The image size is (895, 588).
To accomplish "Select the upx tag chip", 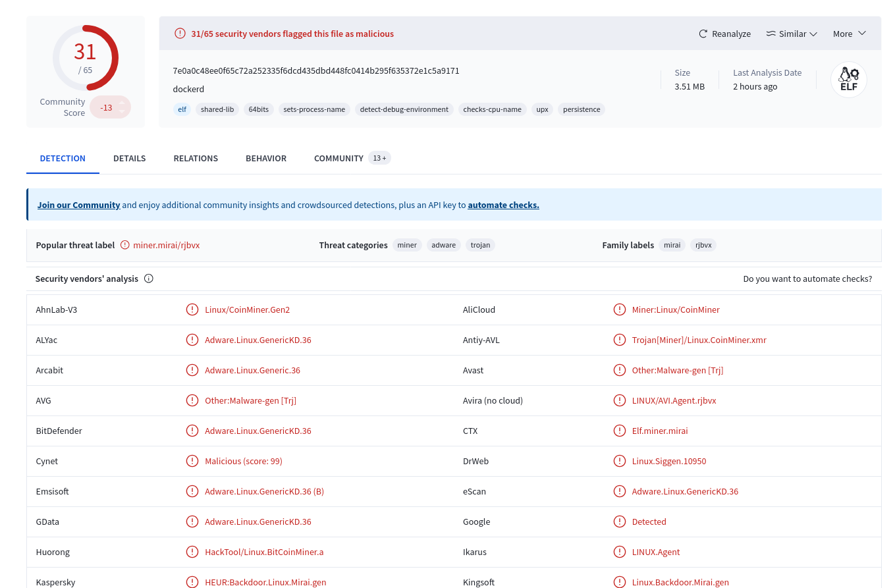I will point(542,109).
